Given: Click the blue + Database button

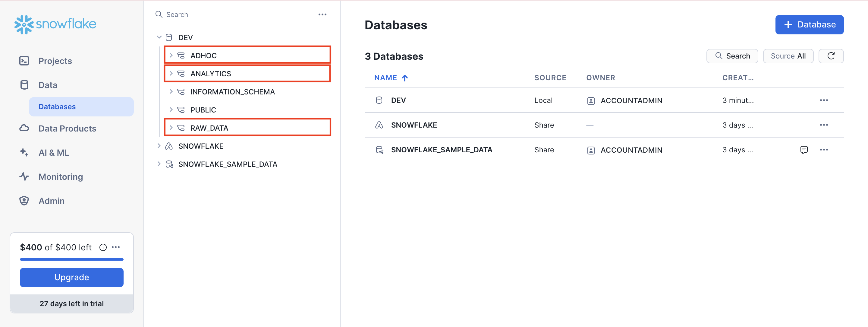Looking at the screenshot, I should pyautogui.click(x=809, y=25).
